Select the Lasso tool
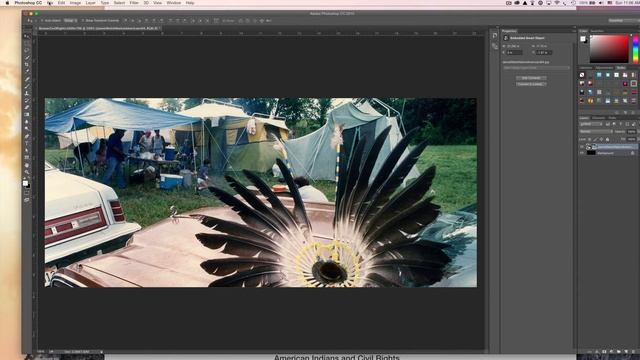The height and width of the screenshot is (360, 640). click(x=27, y=50)
